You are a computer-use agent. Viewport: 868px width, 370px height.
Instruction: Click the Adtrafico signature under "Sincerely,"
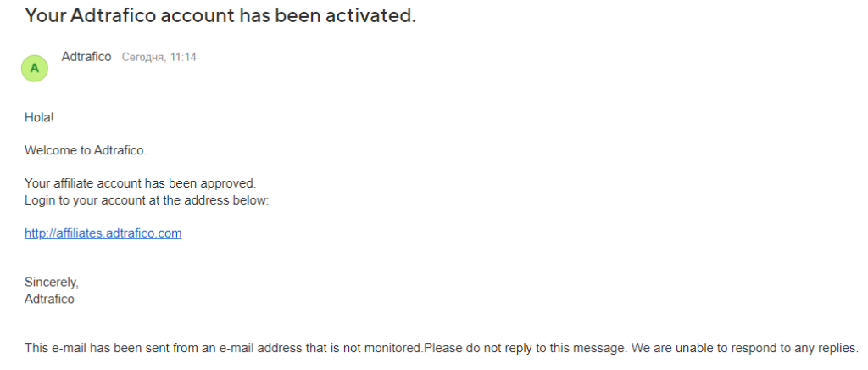49,299
